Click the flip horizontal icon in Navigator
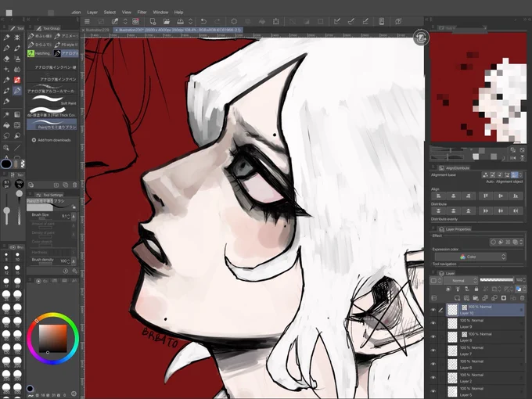 click(513, 157)
